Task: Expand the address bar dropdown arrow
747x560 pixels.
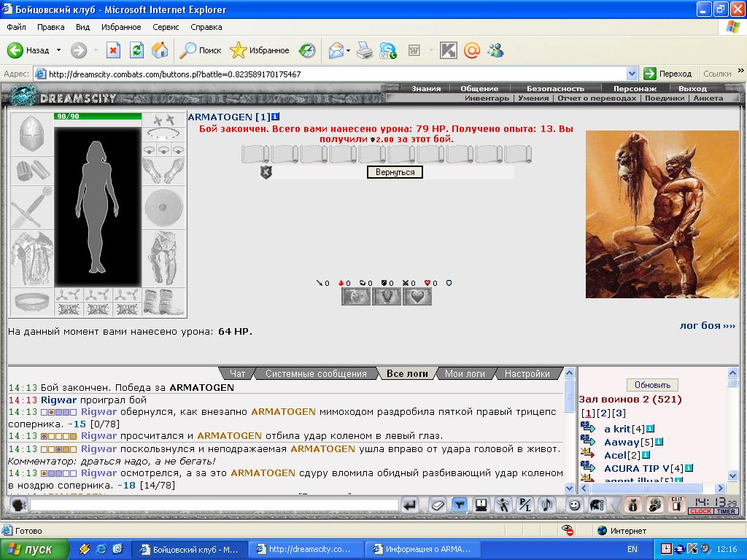Action: [632, 74]
